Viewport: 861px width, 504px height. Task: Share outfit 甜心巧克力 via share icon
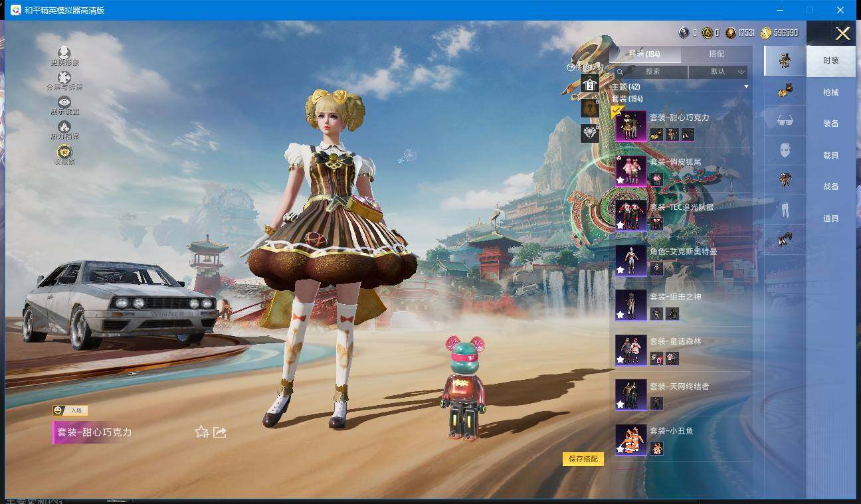coord(220,432)
